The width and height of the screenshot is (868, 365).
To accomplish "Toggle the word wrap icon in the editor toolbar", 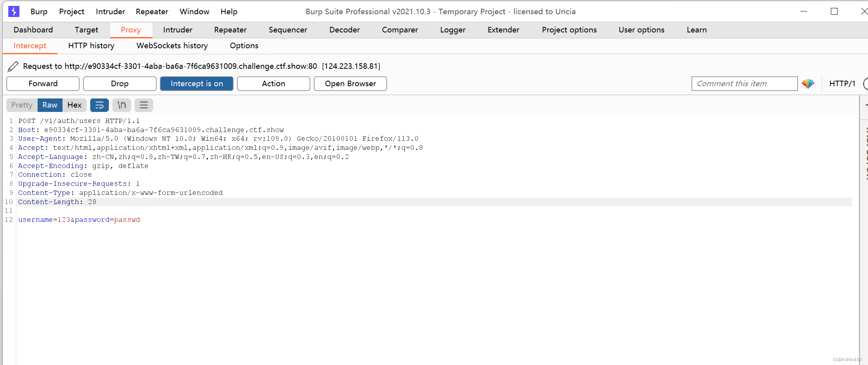I will [x=99, y=105].
